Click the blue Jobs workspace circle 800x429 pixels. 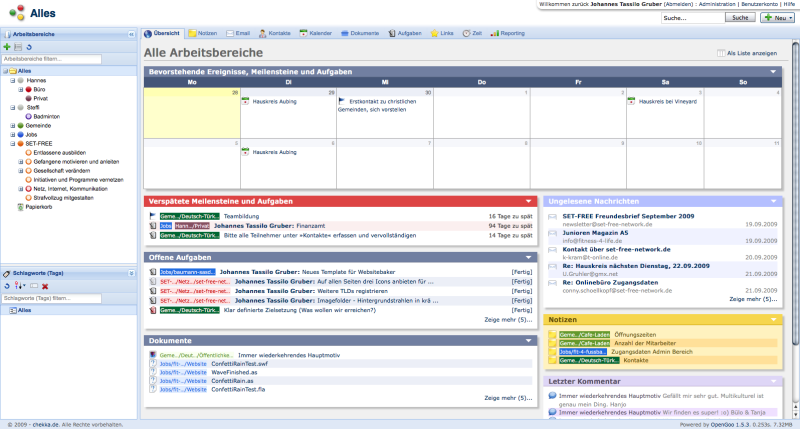coord(20,134)
